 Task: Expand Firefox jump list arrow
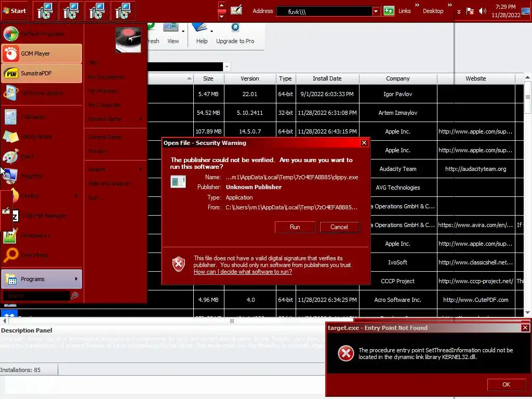(x=76, y=196)
